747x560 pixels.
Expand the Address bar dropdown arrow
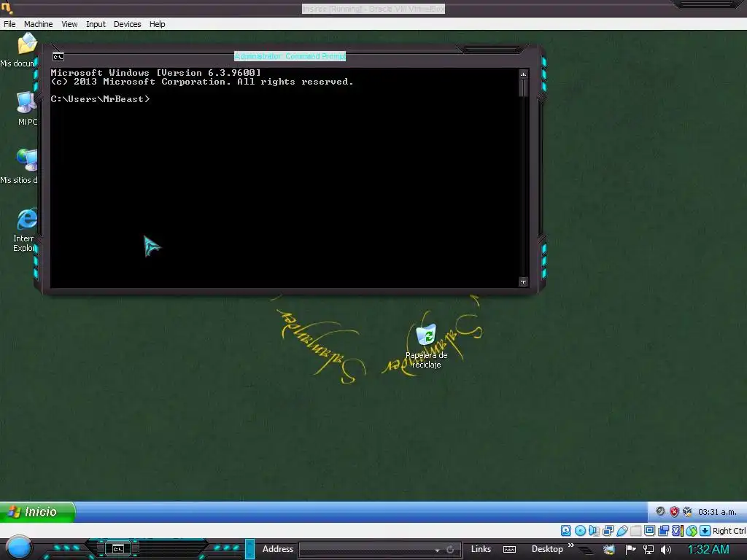(438, 550)
